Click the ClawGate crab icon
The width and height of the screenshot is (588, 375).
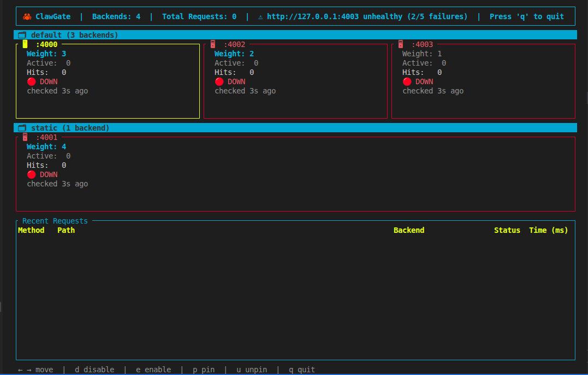pyautogui.click(x=27, y=16)
